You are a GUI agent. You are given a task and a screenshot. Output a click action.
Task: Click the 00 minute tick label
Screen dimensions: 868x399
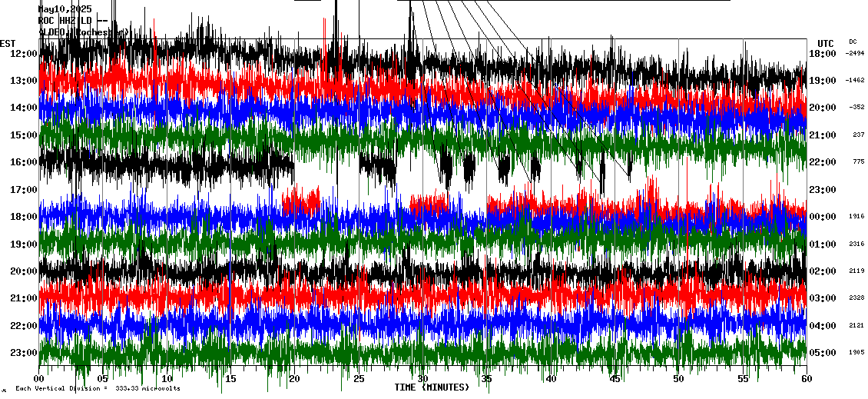click(40, 379)
